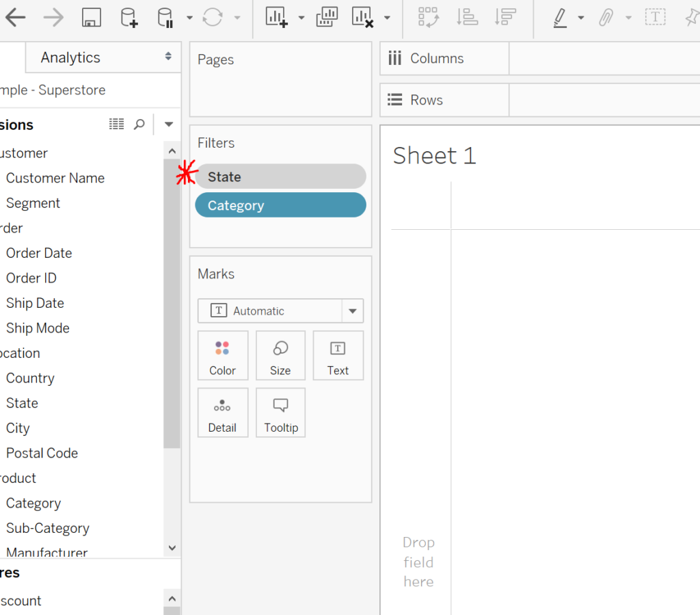Select the Category filter pill
The image size is (700, 615).
(x=280, y=205)
